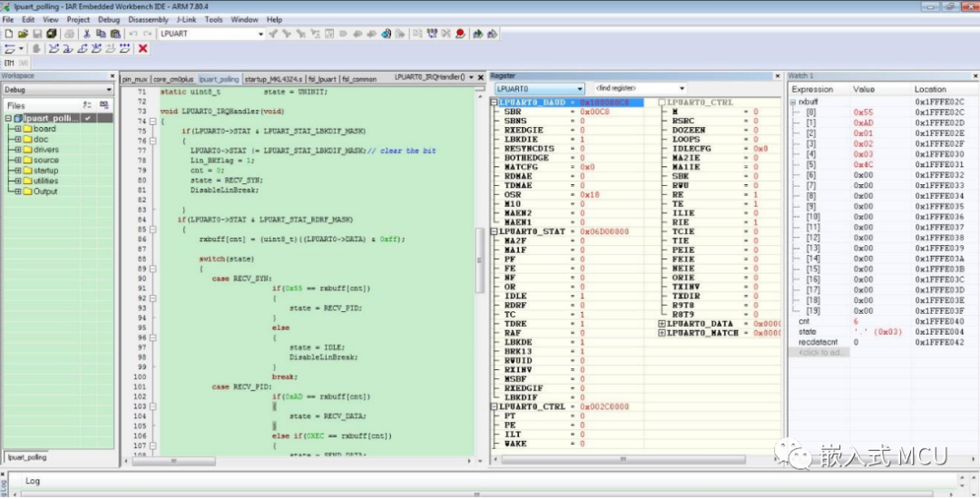Click the Download and Debug green arrow icon

point(478,34)
